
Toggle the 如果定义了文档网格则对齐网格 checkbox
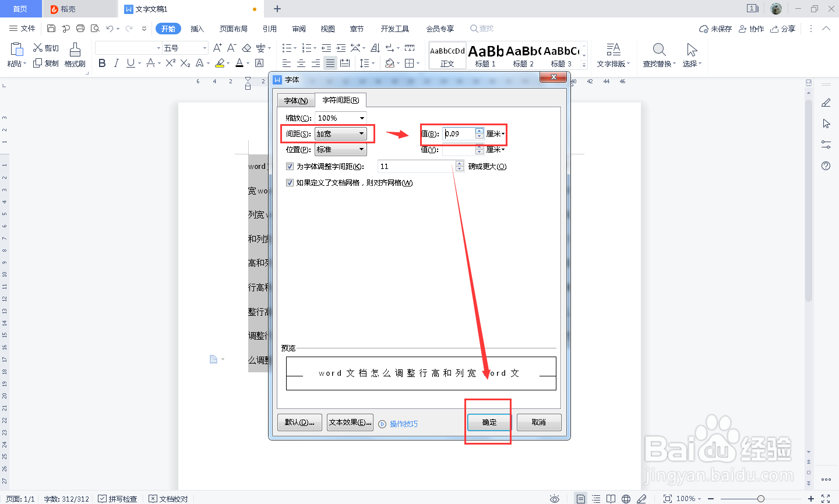(x=290, y=182)
